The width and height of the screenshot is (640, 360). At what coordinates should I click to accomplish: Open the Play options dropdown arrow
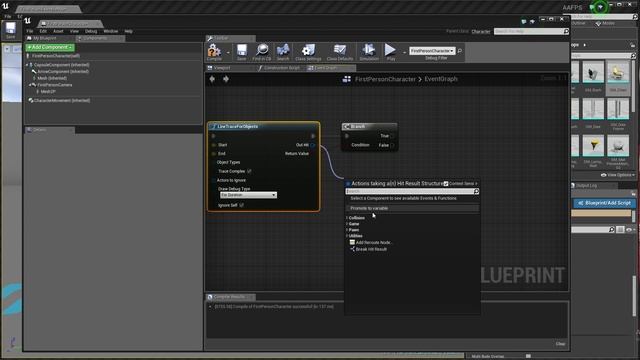click(404, 52)
